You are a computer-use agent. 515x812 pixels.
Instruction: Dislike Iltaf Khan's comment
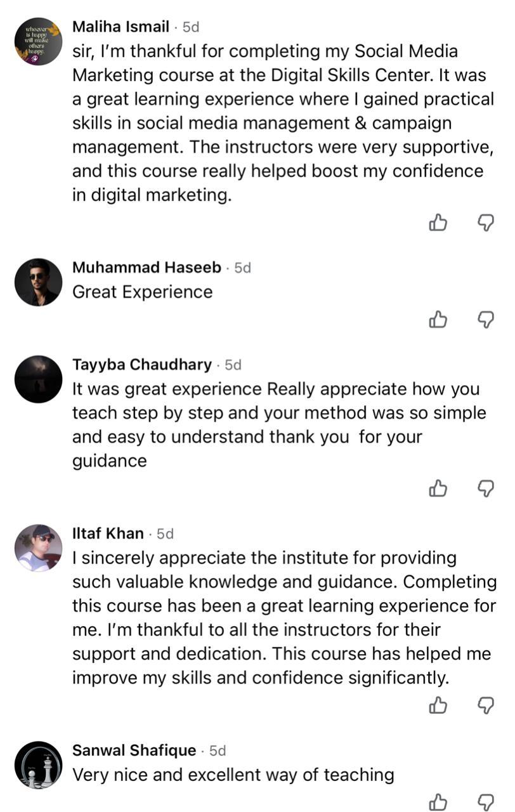click(x=485, y=705)
